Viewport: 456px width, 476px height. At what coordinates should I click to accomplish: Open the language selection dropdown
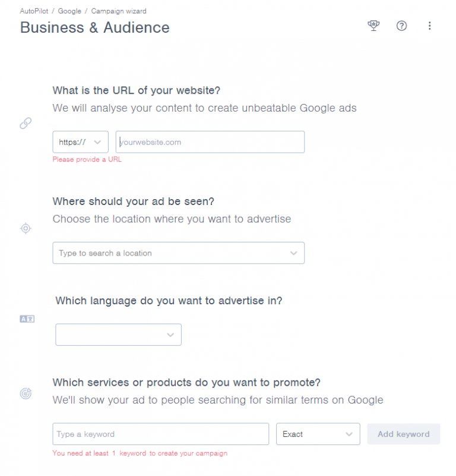pyautogui.click(x=118, y=335)
